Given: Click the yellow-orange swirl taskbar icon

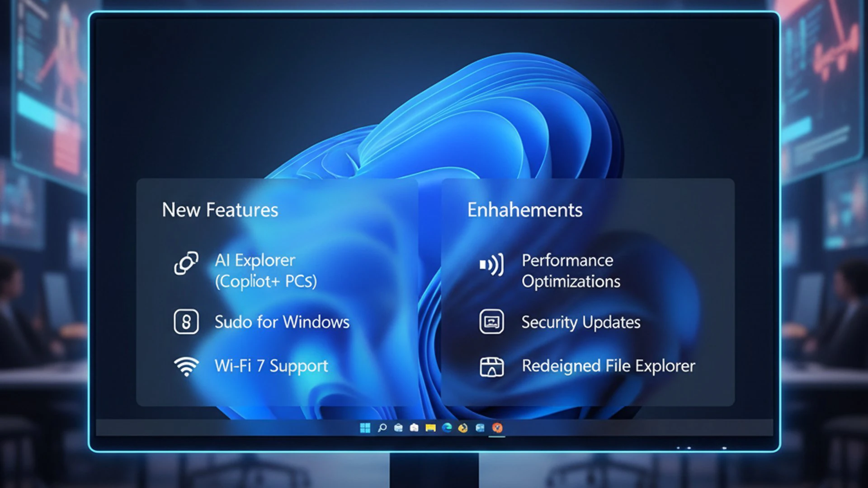Looking at the screenshot, I should pyautogui.click(x=463, y=427).
